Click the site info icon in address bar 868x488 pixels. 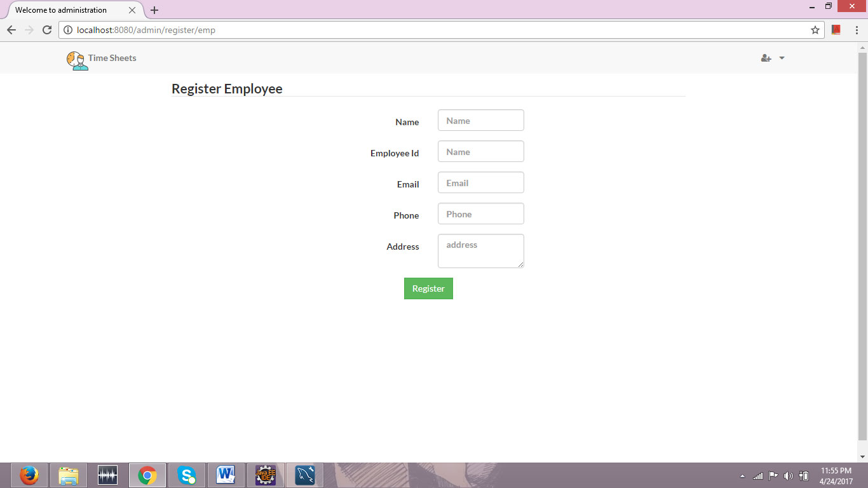68,30
